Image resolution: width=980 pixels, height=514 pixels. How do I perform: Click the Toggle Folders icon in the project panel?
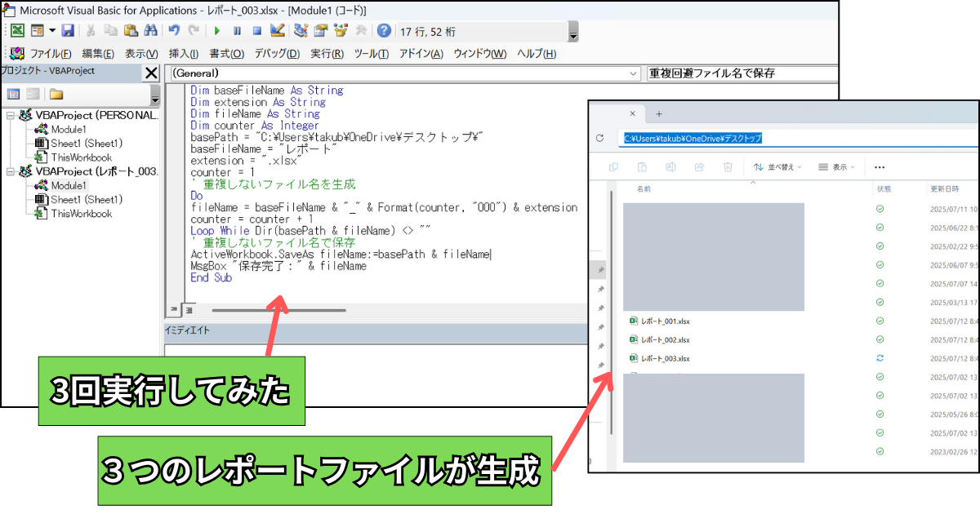(56, 94)
